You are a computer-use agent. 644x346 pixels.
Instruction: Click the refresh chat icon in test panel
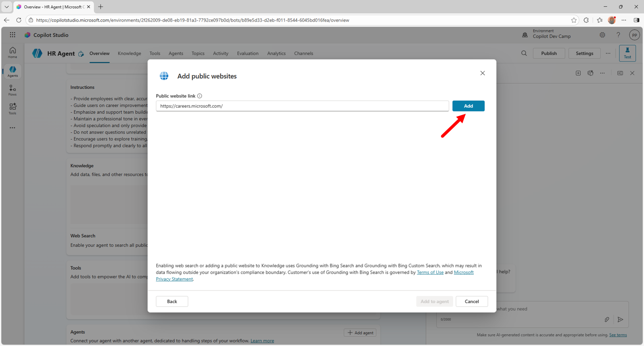590,73
